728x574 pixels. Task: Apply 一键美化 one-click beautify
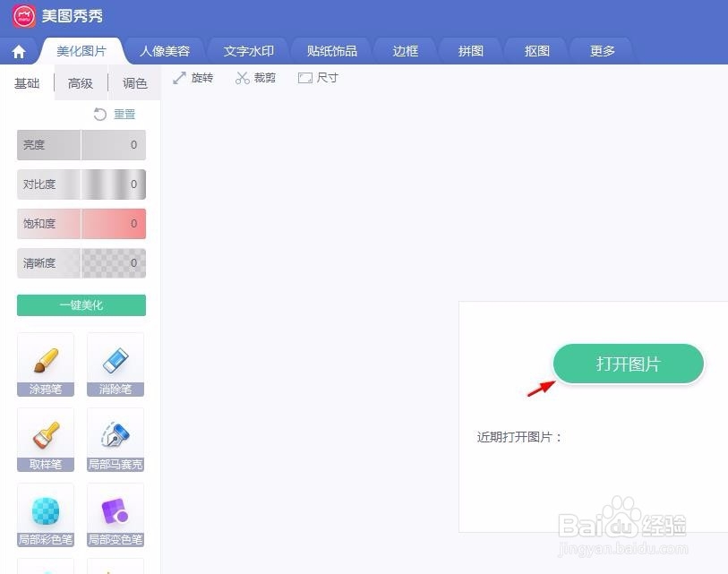81,304
